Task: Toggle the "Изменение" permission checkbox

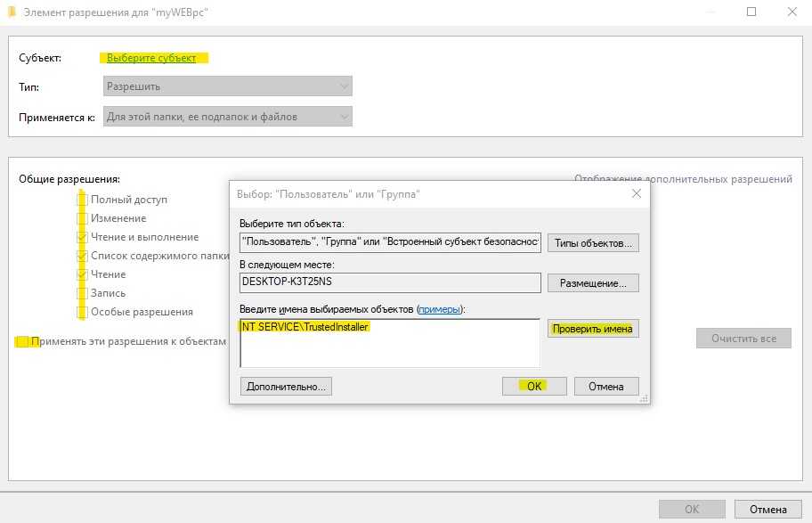Action: pos(82,218)
